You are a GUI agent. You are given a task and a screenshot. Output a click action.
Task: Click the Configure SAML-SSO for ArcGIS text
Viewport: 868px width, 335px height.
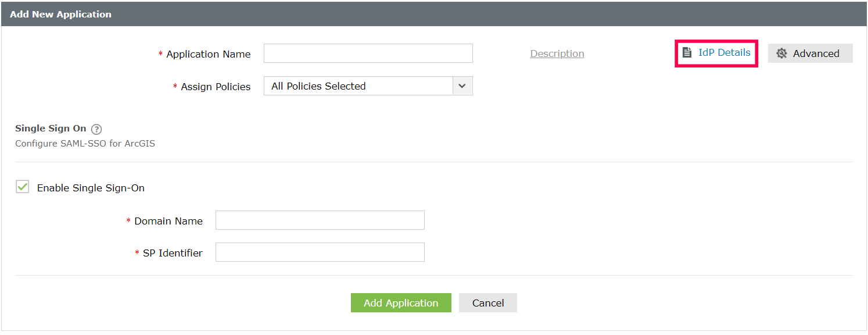tap(85, 144)
